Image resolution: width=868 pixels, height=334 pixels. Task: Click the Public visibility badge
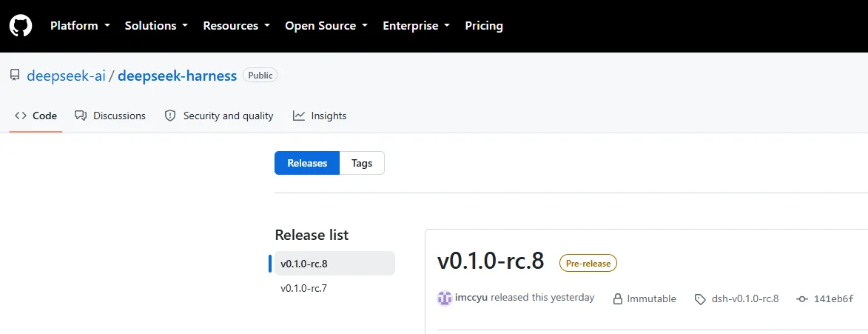click(260, 76)
